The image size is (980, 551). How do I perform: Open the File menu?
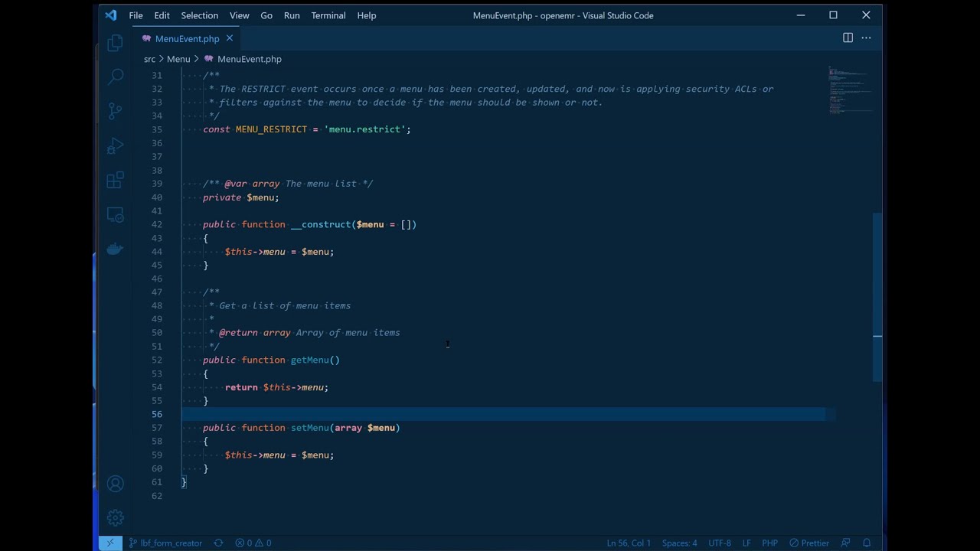[x=136, y=15]
